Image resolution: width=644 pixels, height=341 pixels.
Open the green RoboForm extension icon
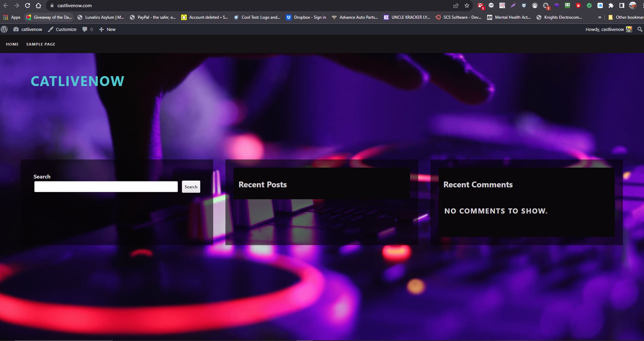567,5
